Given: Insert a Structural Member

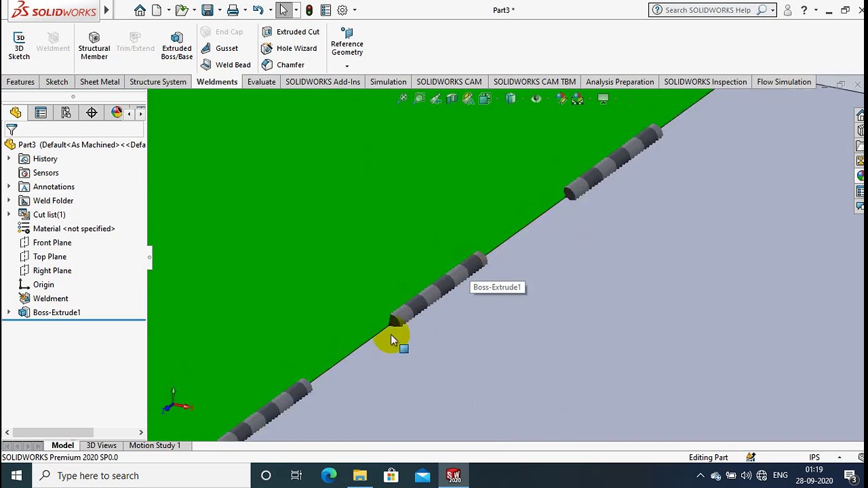Looking at the screenshot, I should coord(94,45).
